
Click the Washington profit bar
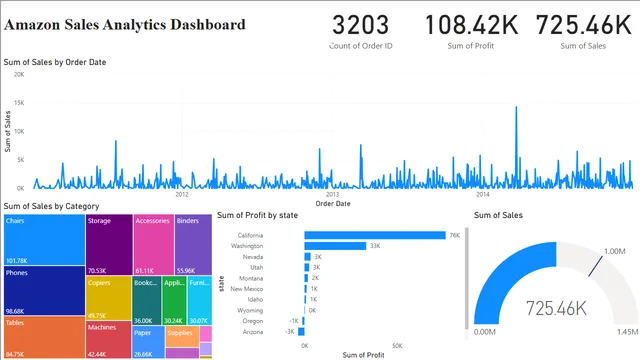(335, 246)
